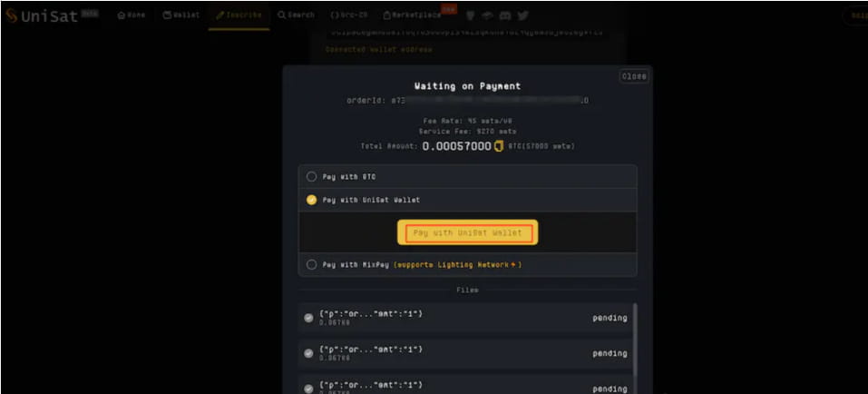This screenshot has height=394, width=868.
Task: Click the check icon of the first file row
Action: coord(308,318)
